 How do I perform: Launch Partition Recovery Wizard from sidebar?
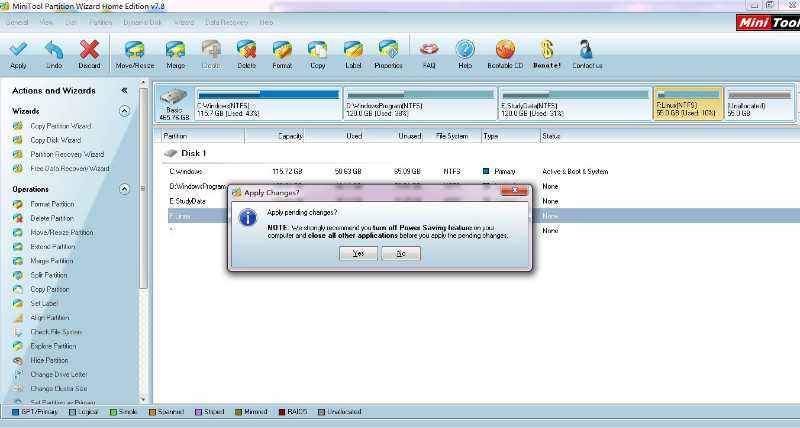pyautogui.click(x=67, y=154)
